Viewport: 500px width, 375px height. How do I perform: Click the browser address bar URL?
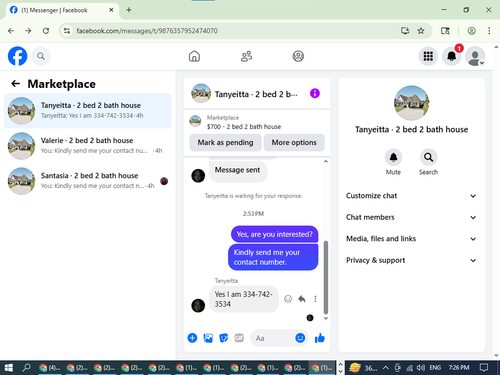(x=147, y=31)
